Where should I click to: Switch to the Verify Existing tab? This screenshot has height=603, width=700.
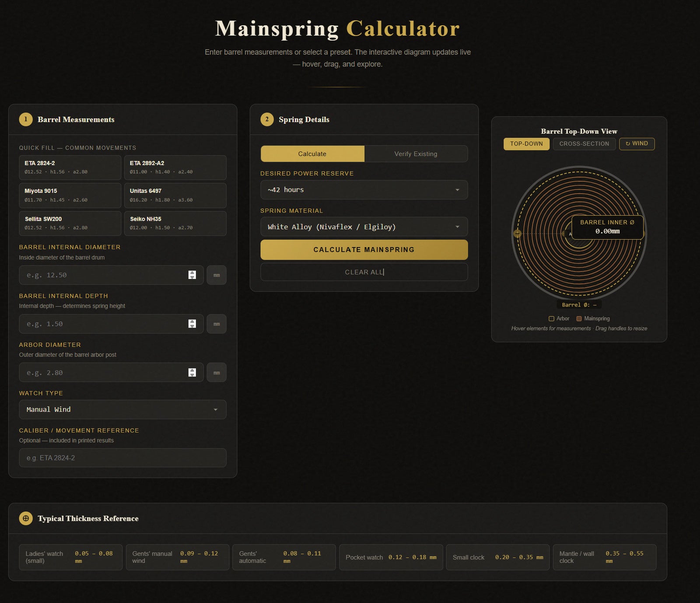pos(416,154)
